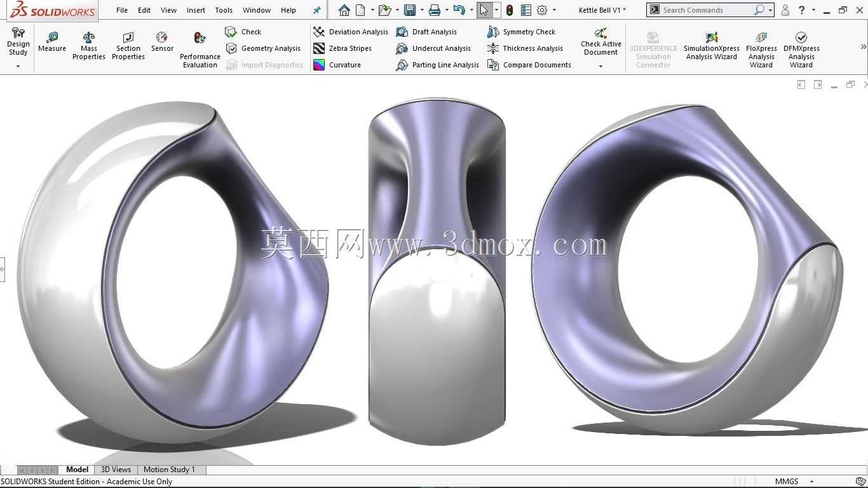Open Deviation Analysis
868x488 pixels.
(x=351, y=32)
